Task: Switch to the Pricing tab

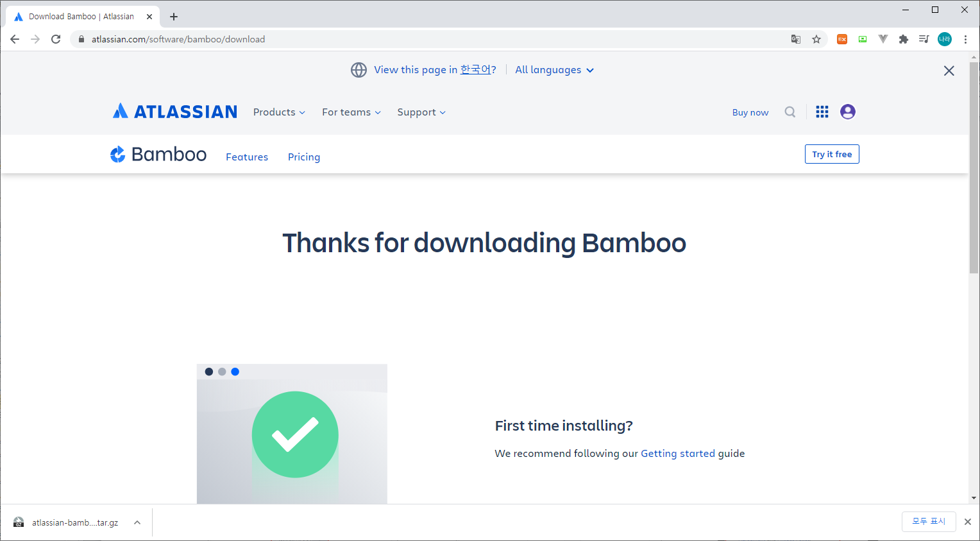Action: (x=303, y=157)
